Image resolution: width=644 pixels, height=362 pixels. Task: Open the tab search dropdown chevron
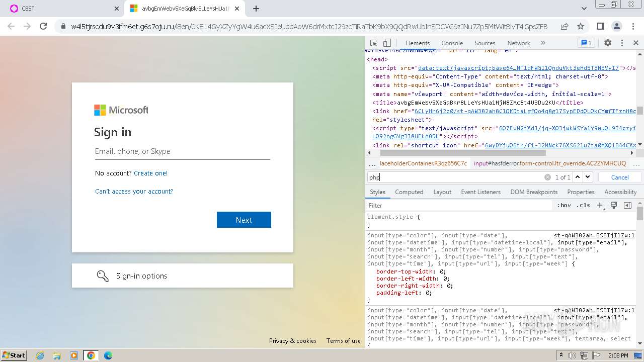click(584, 9)
